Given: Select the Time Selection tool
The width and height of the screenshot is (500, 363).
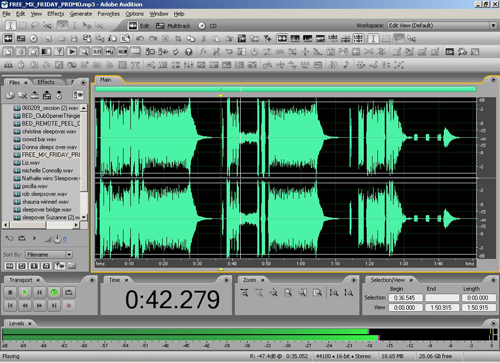Looking at the screenshot, I should pyautogui.click(x=10, y=26).
